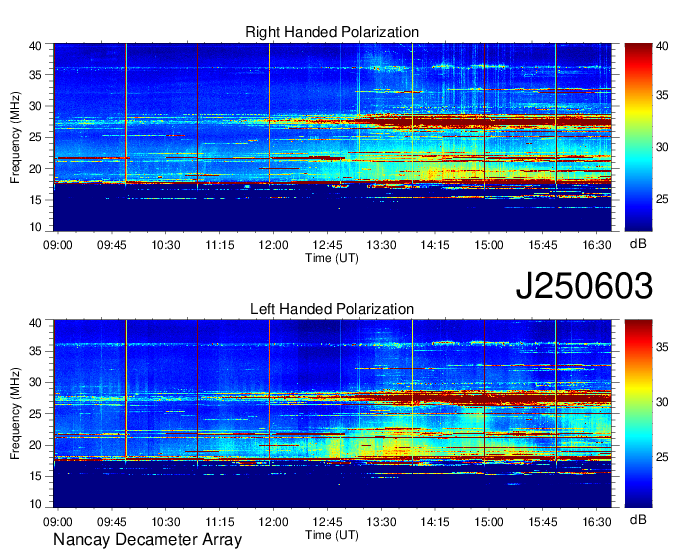Click the 30 MHz tick on Left Handed plot
The height and width of the screenshot is (552, 680).
coord(35,382)
